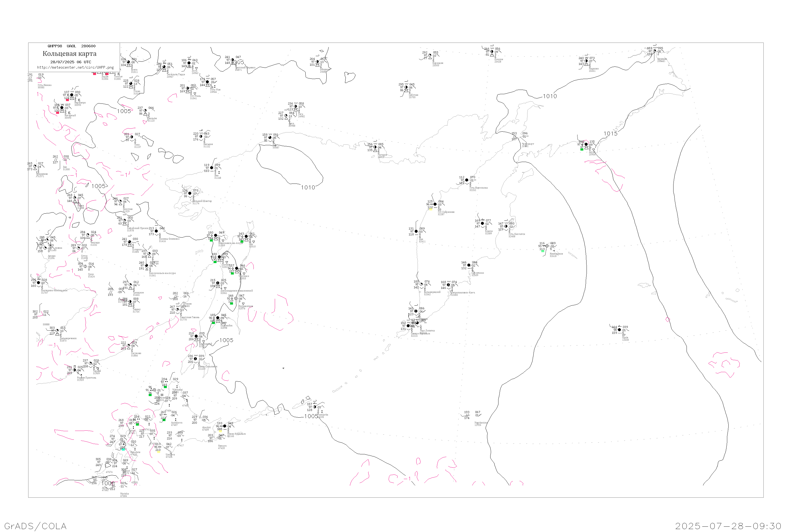The width and height of the screenshot is (798, 532).
Task: Click the Opole station circle marker
Action: click(x=620, y=330)
